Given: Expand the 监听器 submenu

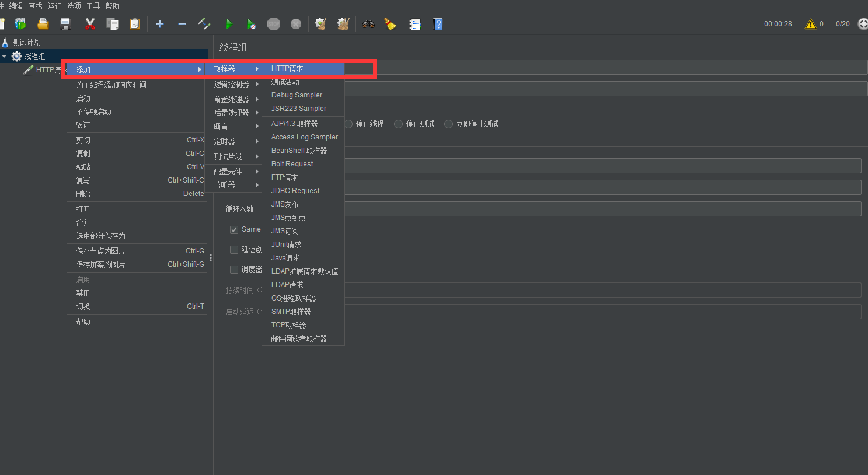Looking at the screenshot, I should [233, 185].
